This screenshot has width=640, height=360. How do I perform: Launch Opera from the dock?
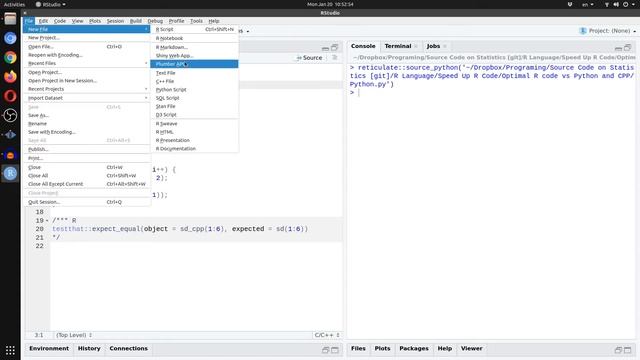(10, 96)
